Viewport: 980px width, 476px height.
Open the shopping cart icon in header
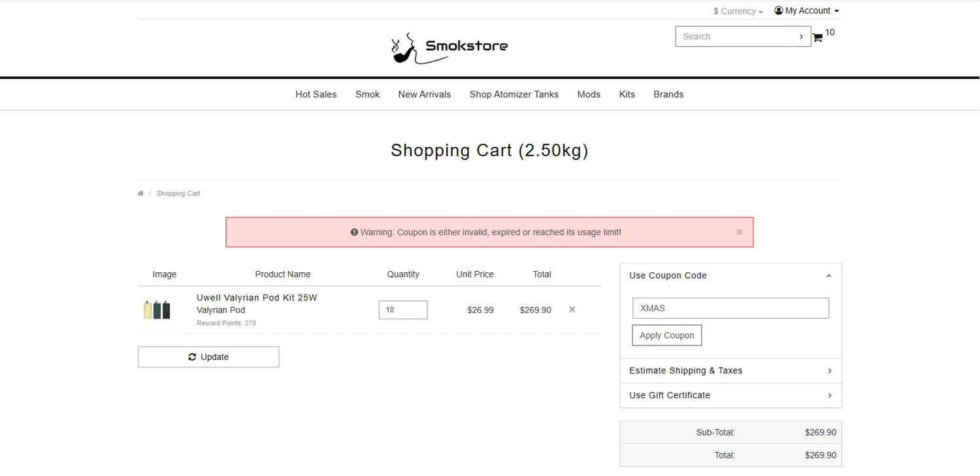point(817,38)
